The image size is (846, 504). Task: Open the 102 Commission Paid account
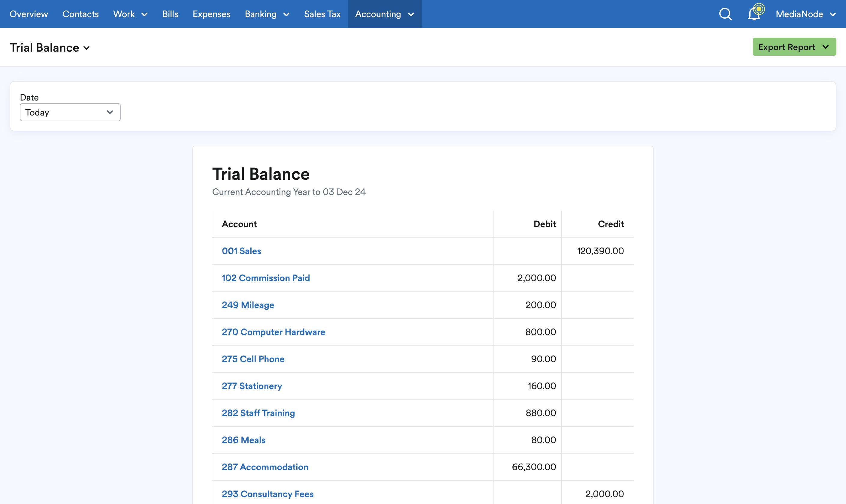(266, 278)
